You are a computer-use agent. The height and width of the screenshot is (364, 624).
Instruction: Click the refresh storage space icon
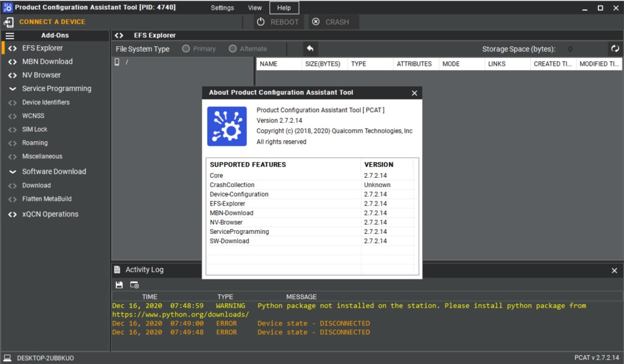615,49
